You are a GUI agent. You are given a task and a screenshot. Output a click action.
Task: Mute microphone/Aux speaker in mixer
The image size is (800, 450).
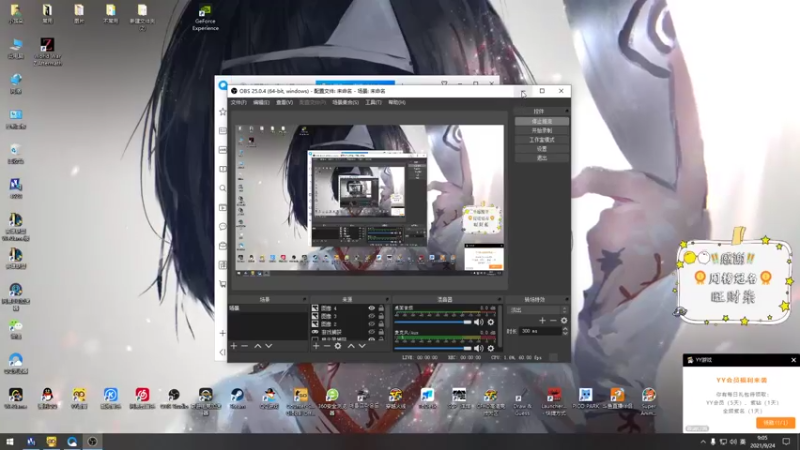[x=479, y=348]
